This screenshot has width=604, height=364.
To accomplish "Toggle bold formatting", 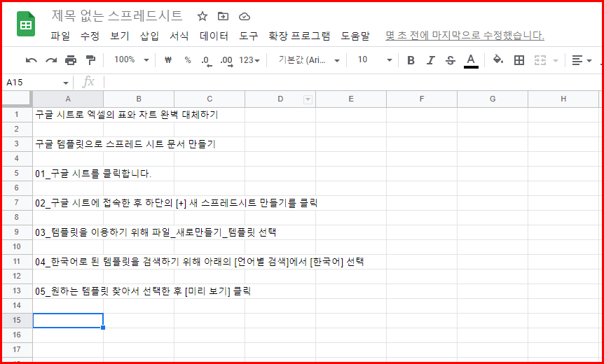I will [x=411, y=60].
